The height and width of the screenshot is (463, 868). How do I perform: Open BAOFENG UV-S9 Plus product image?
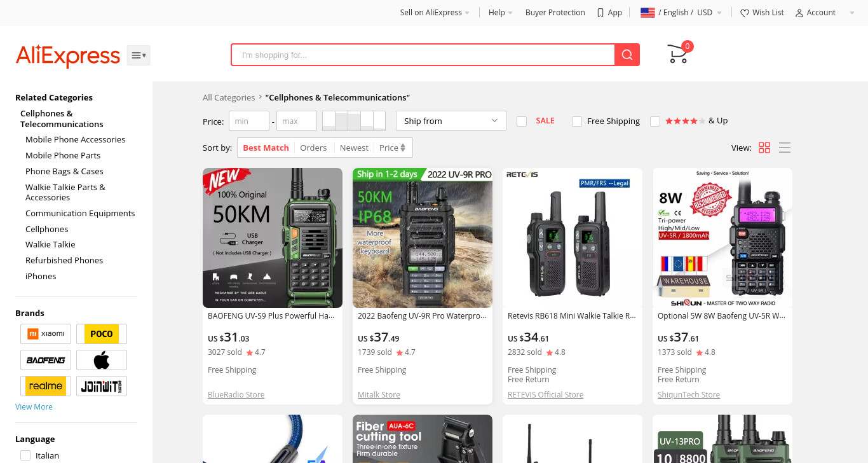point(273,238)
